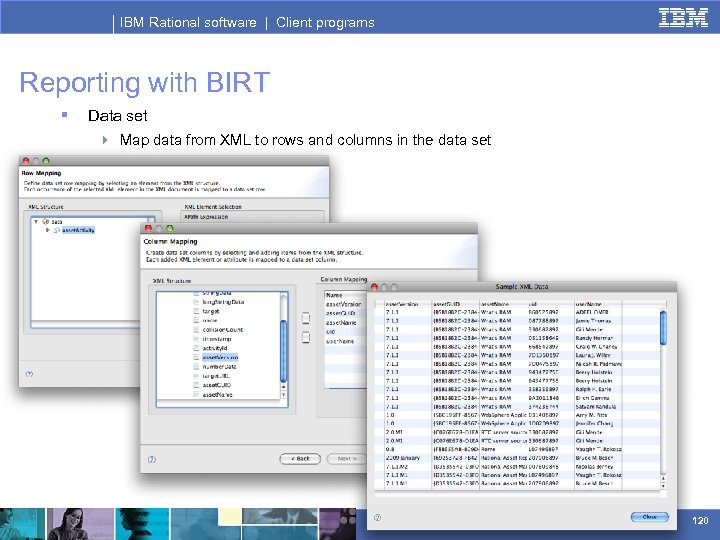
Task: Click the green zoom button on Row Mapping window
Action: pyautogui.click(x=46, y=161)
